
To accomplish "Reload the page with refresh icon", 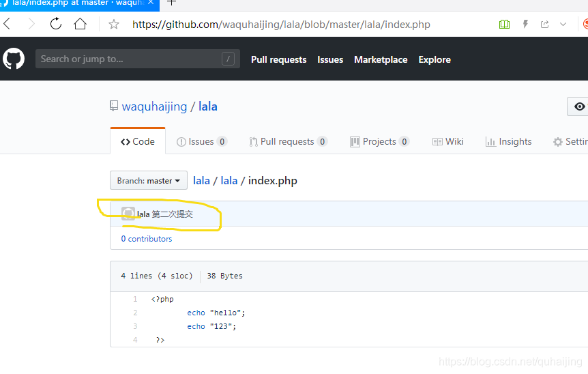I will (x=56, y=24).
